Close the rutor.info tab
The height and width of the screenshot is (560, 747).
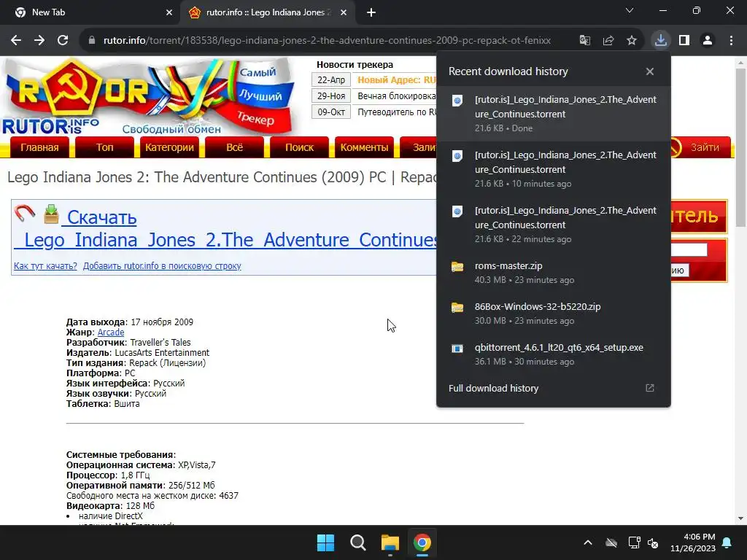click(x=344, y=13)
